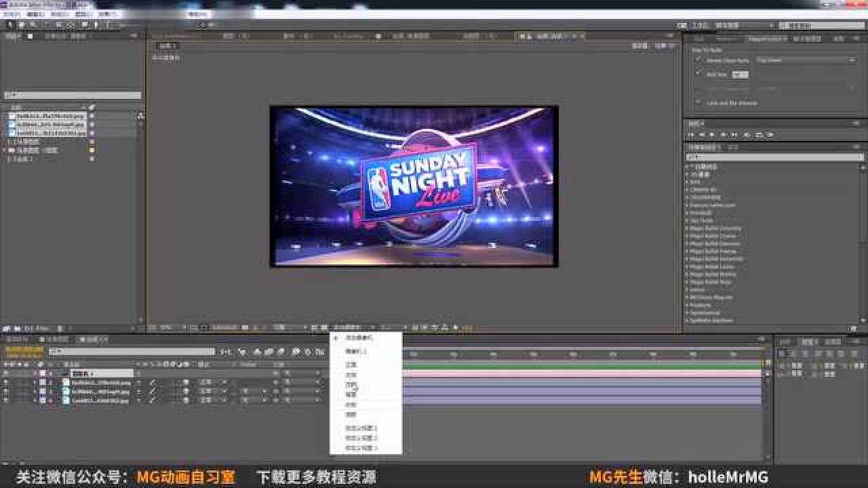
Task: Open the 编辑 menu
Action: click(35, 14)
